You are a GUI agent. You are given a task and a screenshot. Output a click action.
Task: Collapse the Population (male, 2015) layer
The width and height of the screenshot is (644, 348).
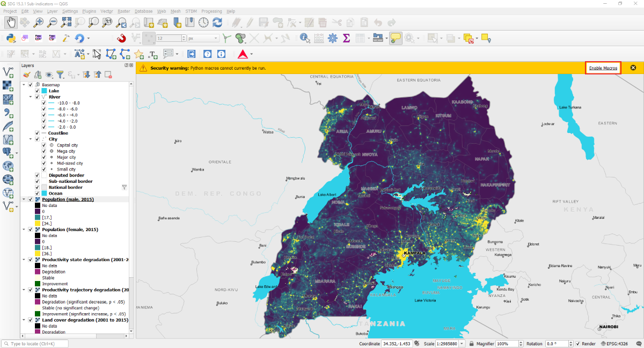(24, 199)
